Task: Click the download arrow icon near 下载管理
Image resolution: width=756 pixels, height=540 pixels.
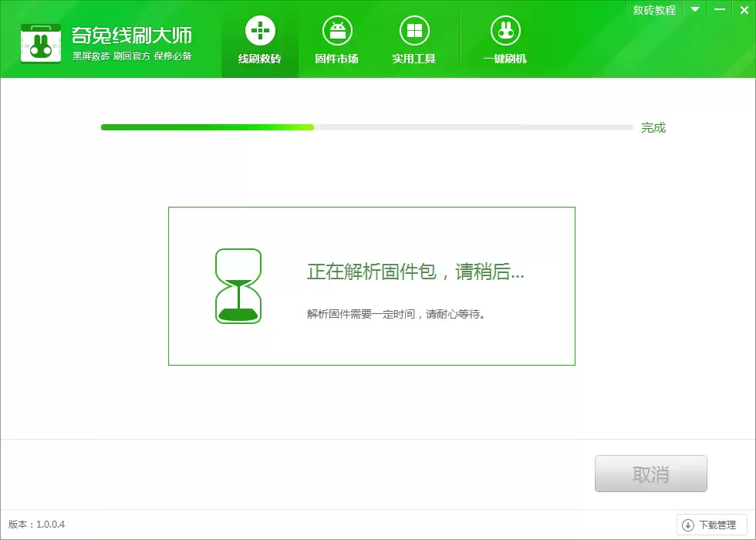Action: pyautogui.click(x=686, y=524)
